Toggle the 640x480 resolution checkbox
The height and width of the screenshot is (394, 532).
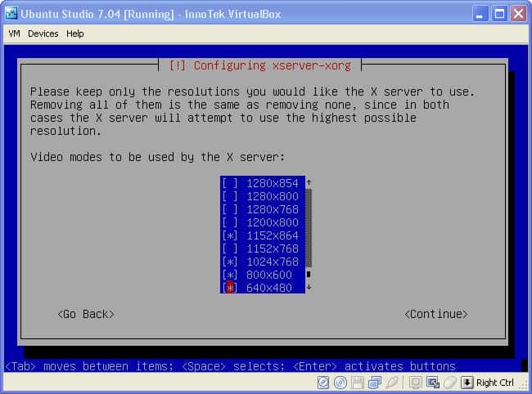click(229, 288)
